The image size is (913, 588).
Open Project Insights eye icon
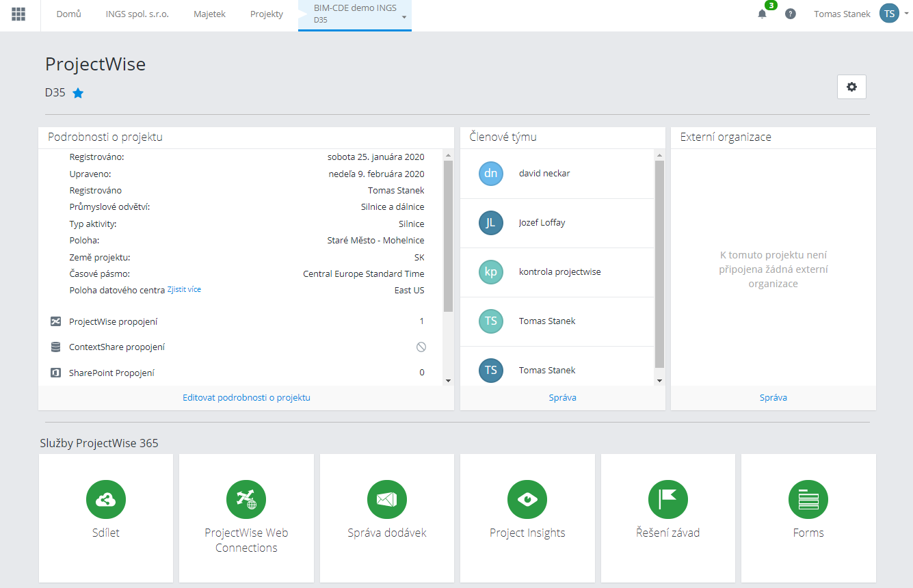coord(527,499)
